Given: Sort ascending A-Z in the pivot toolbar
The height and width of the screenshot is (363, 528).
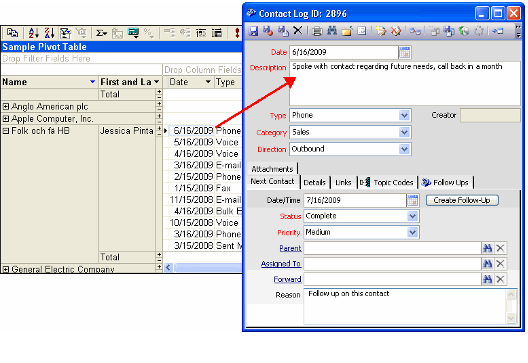Looking at the screenshot, I should (33, 33).
